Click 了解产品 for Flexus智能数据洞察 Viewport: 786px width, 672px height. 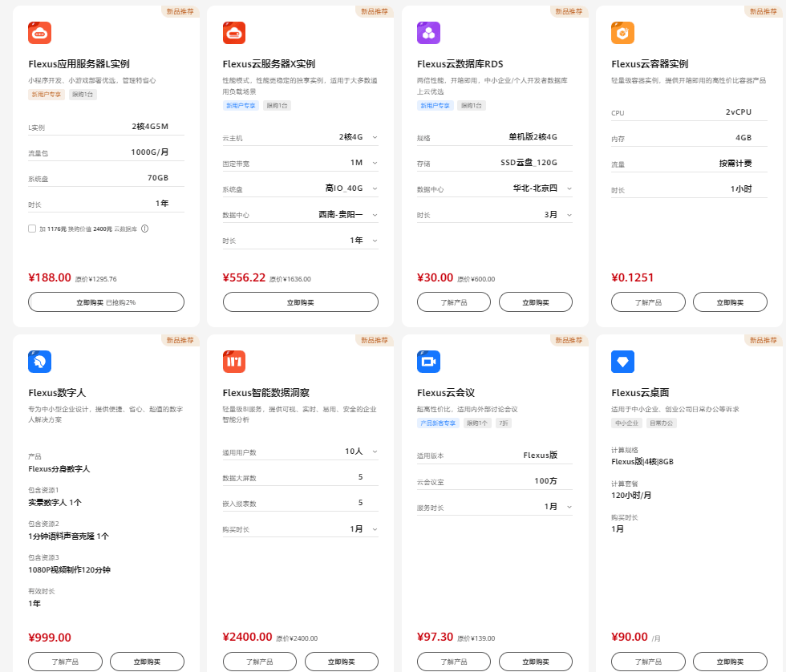click(259, 662)
